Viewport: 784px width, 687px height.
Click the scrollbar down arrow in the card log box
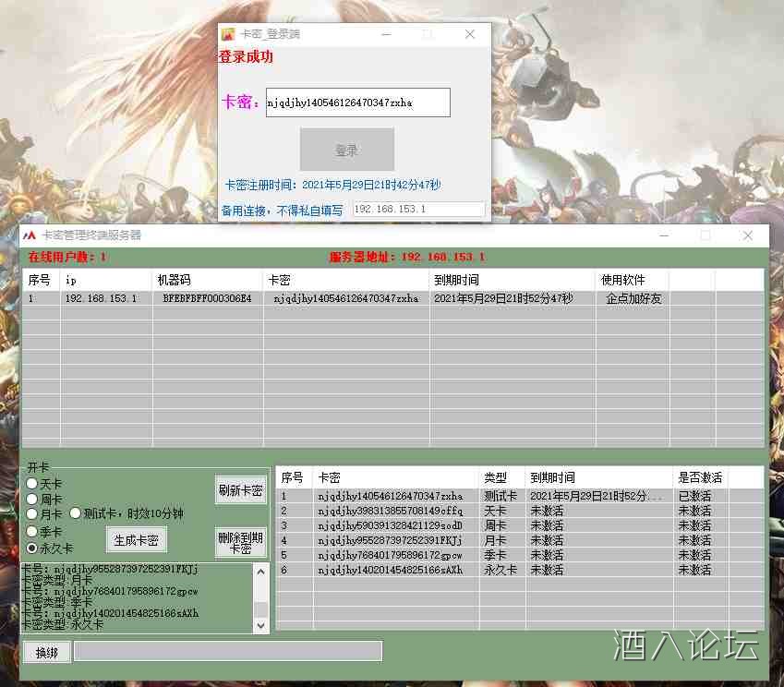tap(260, 625)
